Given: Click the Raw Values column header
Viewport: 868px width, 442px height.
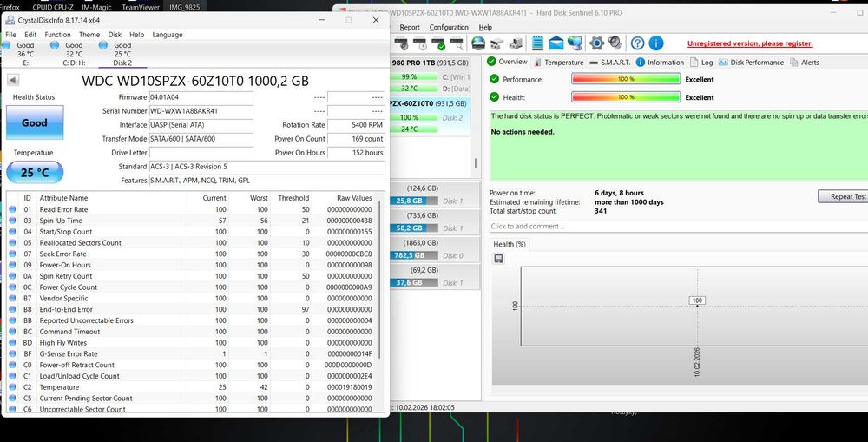Looking at the screenshot, I should pyautogui.click(x=344, y=198).
